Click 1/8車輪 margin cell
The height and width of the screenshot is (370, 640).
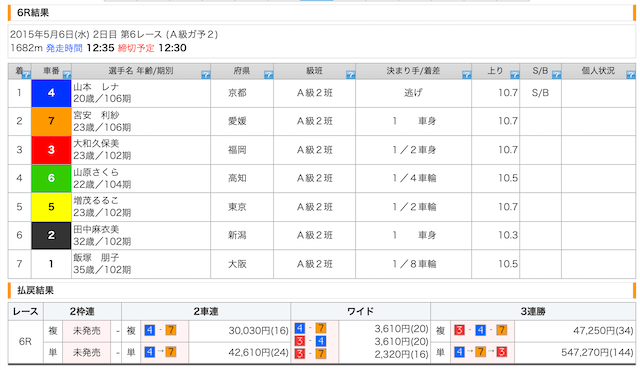pyautogui.click(x=414, y=264)
